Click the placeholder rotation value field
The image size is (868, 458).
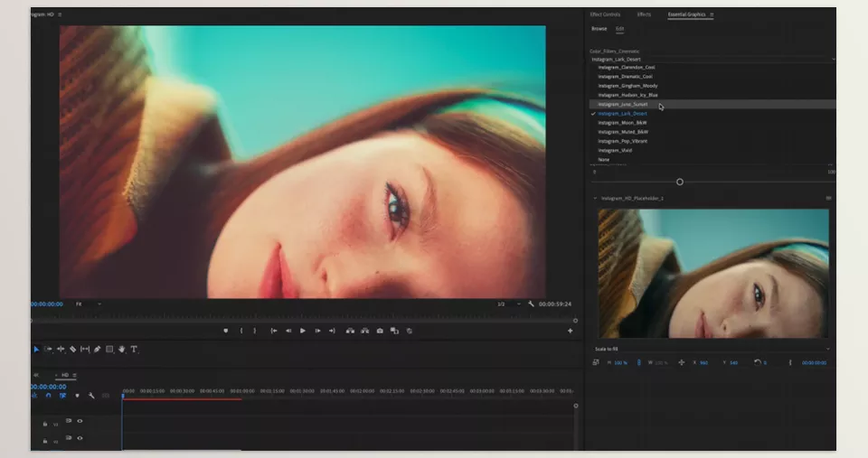click(765, 363)
